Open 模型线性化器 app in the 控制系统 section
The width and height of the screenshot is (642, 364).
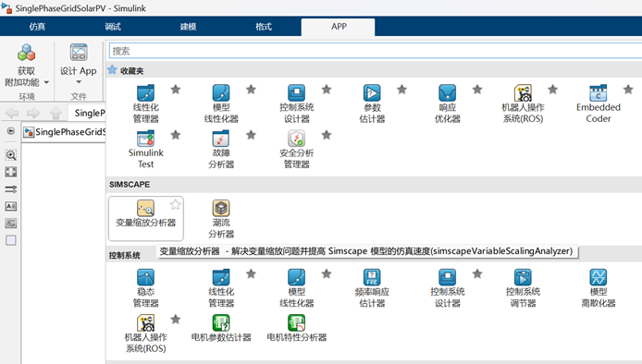(x=296, y=288)
